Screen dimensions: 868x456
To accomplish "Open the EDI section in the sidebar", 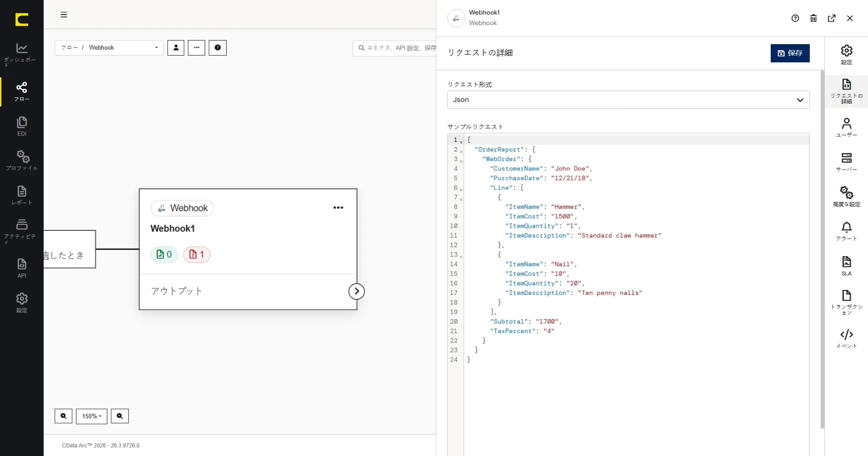I will [x=22, y=126].
